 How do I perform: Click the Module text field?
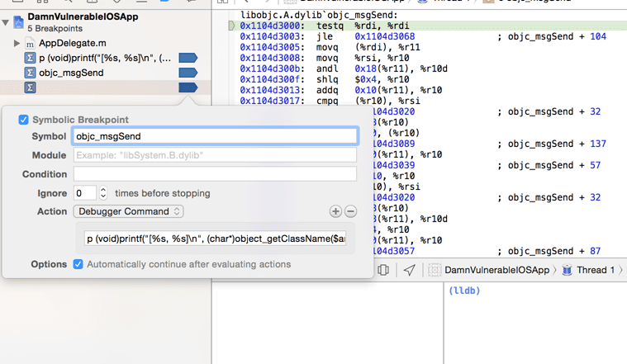[x=215, y=155]
